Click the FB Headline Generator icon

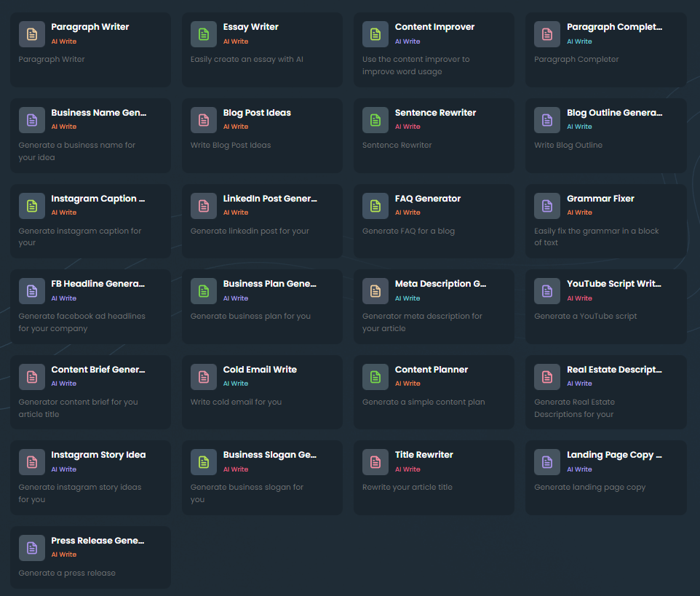pyautogui.click(x=32, y=291)
